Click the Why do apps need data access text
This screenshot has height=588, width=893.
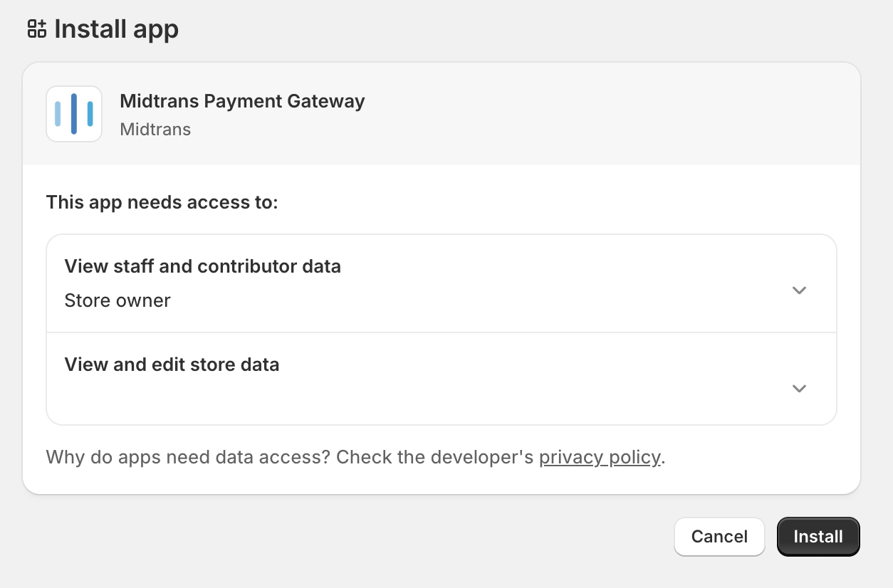[x=188, y=456]
